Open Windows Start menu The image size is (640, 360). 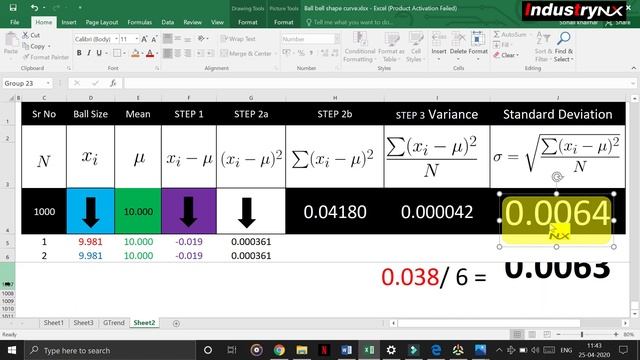click(12, 350)
